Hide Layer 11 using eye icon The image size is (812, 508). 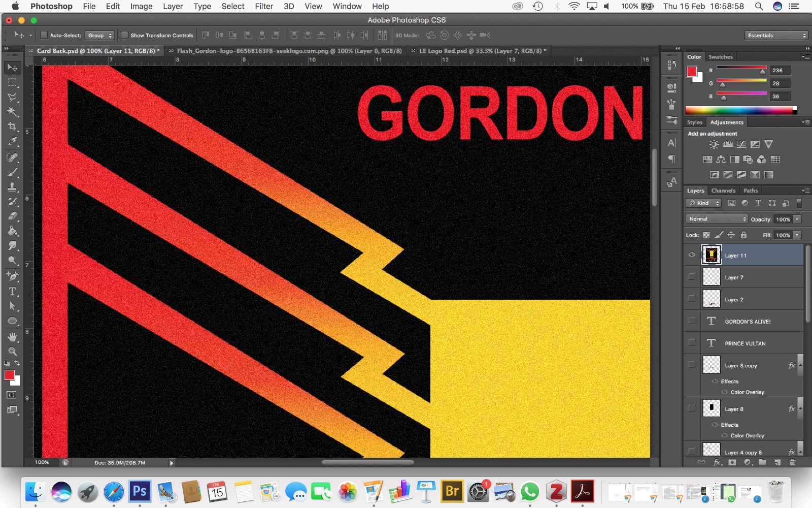tap(692, 255)
